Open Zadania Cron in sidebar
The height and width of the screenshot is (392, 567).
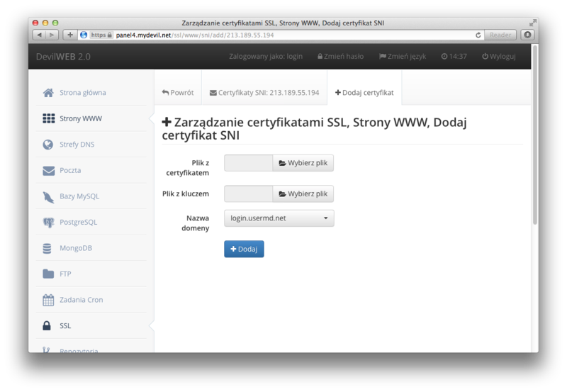click(x=91, y=300)
